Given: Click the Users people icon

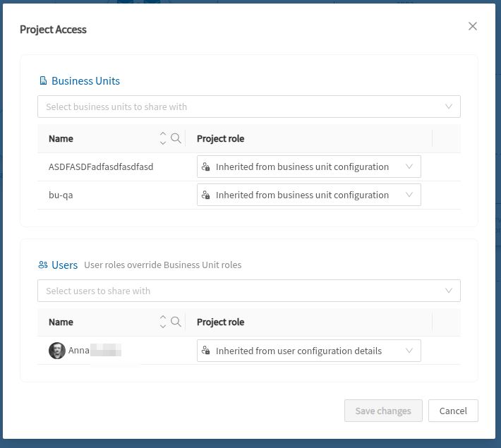Looking at the screenshot, I should coord(43,265).
